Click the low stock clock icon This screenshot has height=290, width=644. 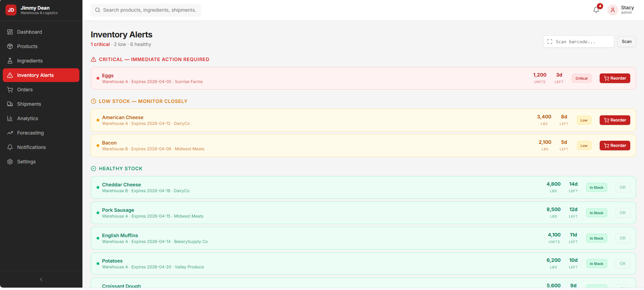(93, 101)
